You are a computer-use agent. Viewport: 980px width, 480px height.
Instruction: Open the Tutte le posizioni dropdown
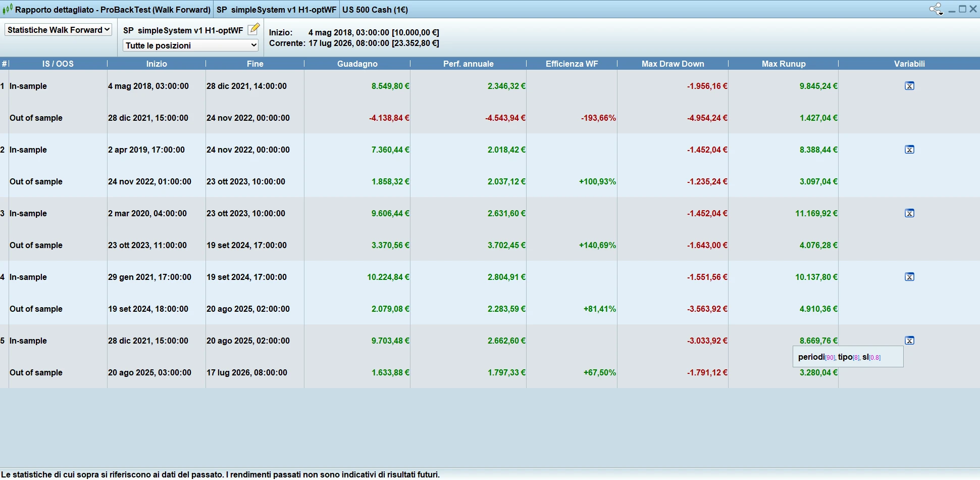coord(191,45)
